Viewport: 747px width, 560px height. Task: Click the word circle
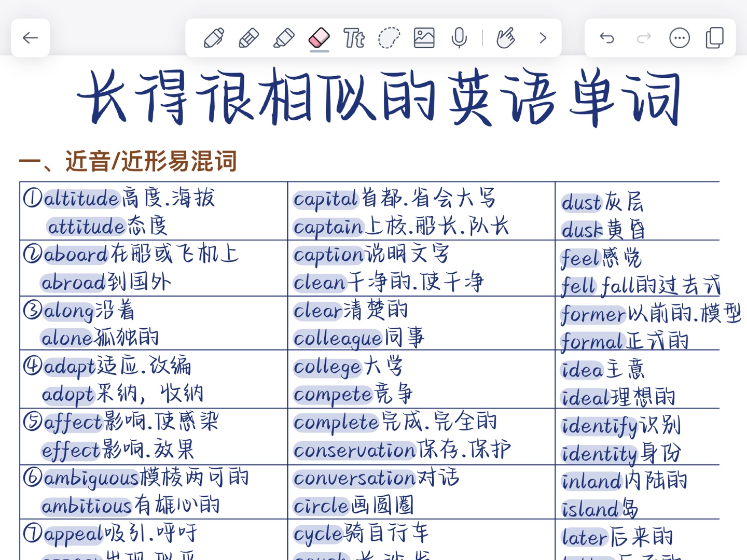(321, 506)
